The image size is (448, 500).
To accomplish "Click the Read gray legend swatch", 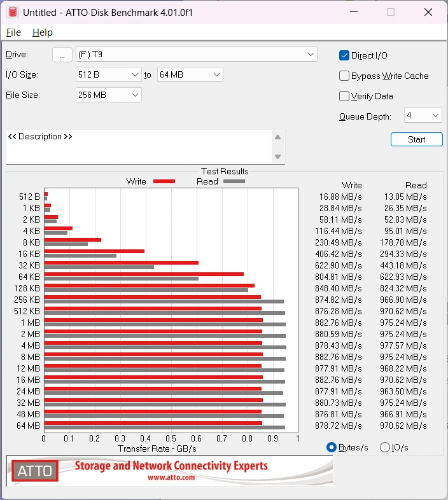I will [x=234, y=181].
